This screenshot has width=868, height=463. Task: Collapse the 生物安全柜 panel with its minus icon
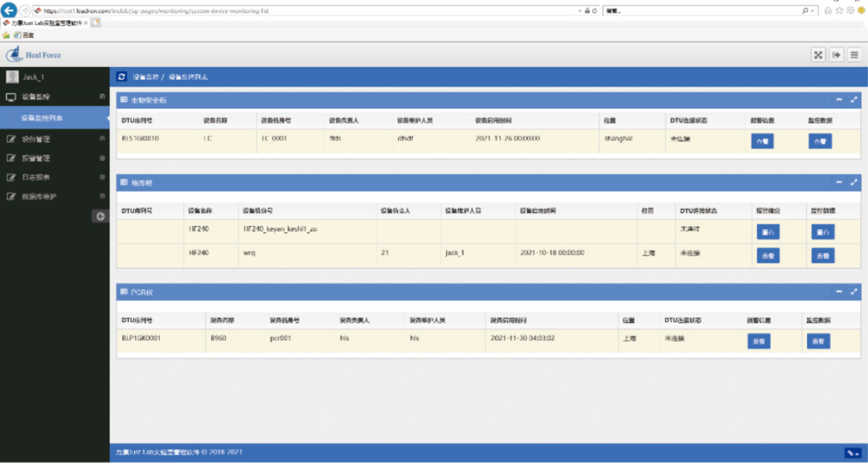[839, 100]
